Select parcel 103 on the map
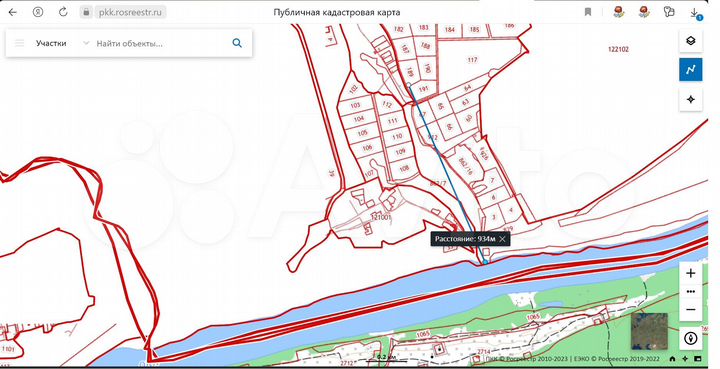The image size is (720, 369). [x=355, y=105]
